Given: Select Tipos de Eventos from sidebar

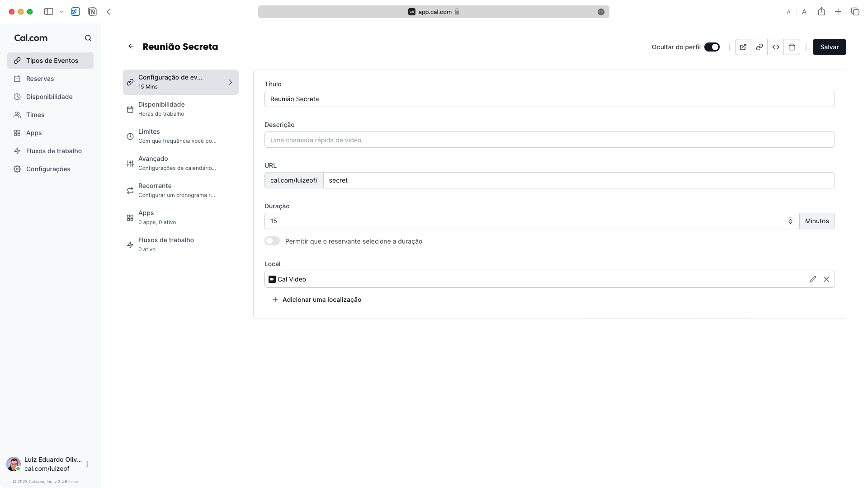Looking at the screenshot, I should (x=52, y=60).
